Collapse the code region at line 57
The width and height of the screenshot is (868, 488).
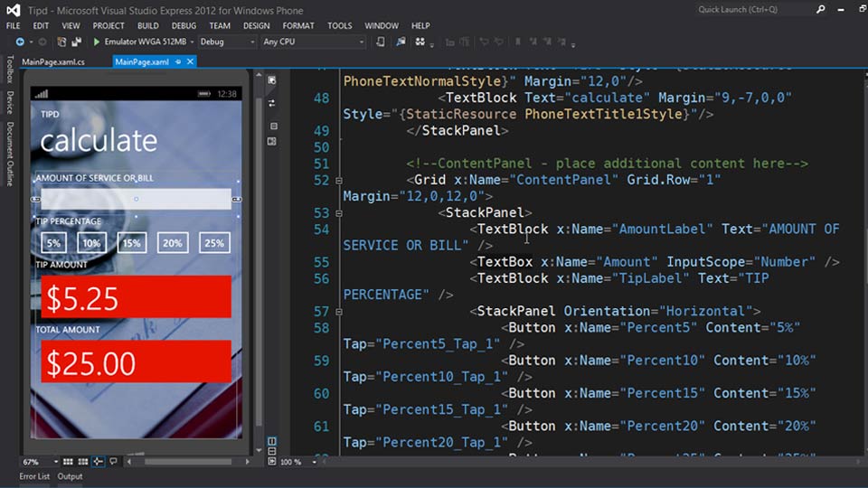pyautogui.click(x=339, y=312)
